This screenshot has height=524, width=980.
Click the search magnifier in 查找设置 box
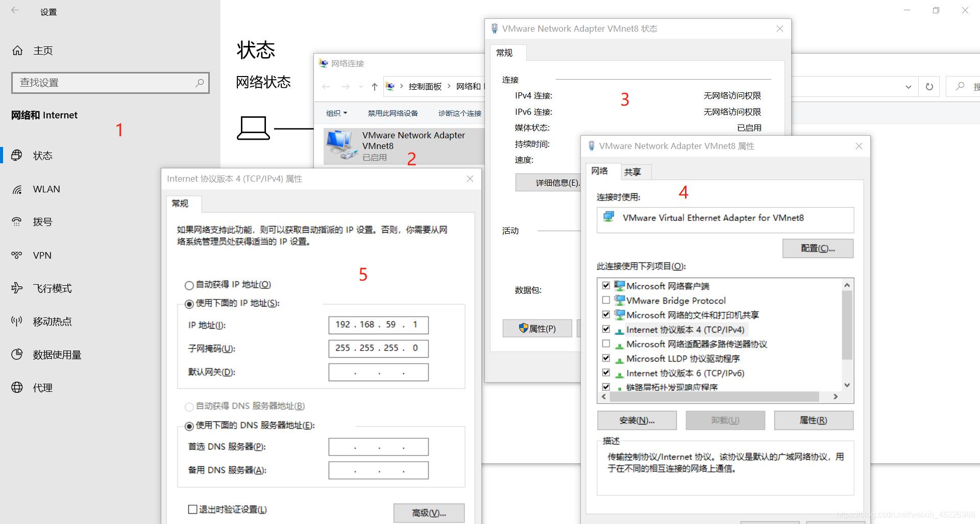point(200,83)
